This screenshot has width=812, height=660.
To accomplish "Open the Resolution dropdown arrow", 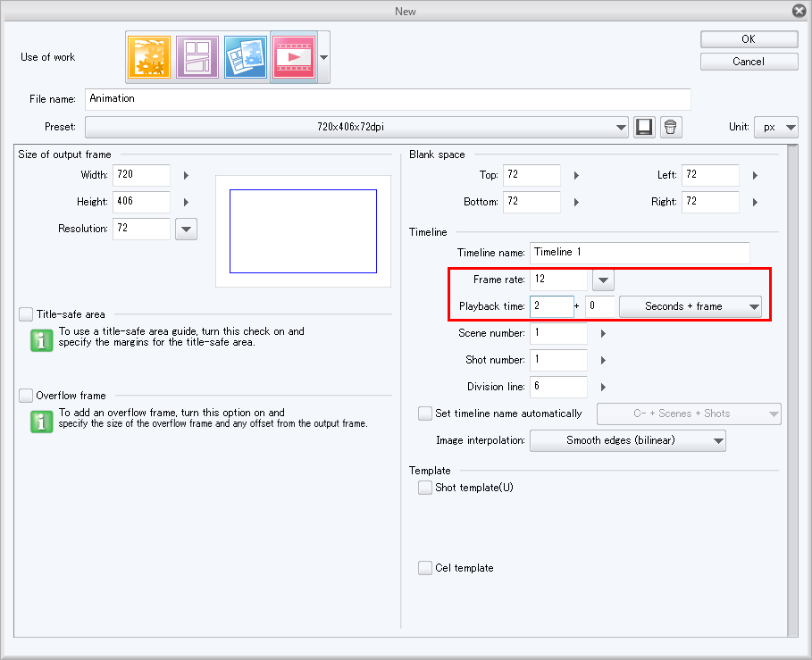I will pos(186,229).
